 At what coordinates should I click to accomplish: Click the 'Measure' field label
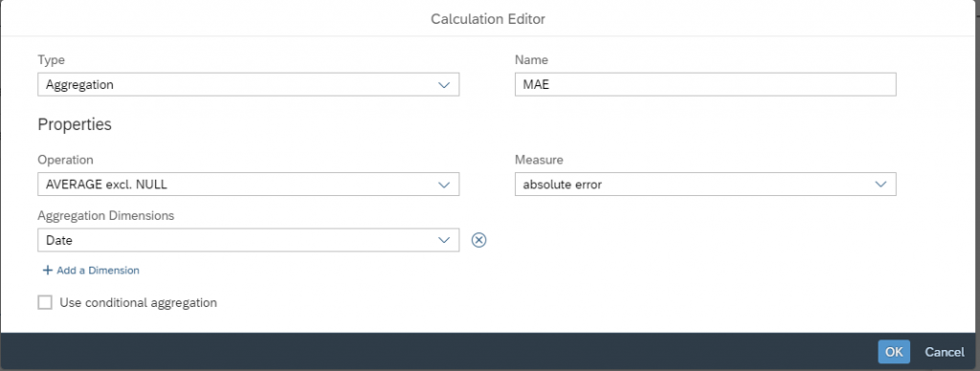click(x=539, y=160)
